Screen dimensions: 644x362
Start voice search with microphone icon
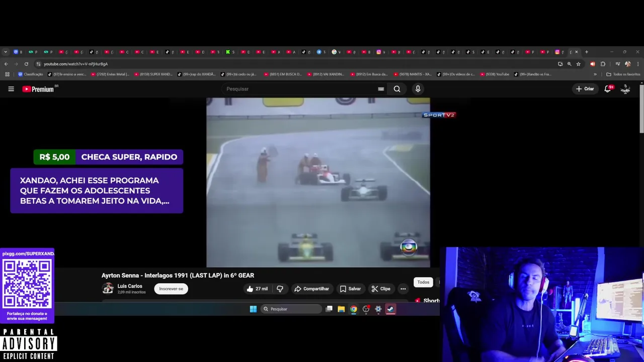point(418,89)
